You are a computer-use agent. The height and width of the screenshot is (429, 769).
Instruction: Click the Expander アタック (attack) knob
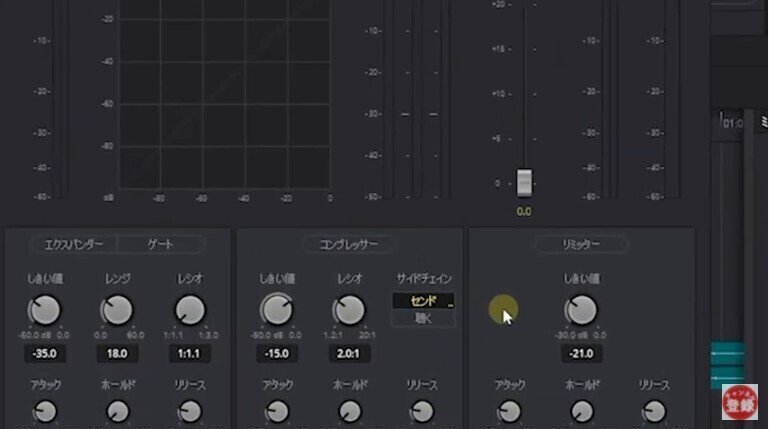[x=45, y=411]
